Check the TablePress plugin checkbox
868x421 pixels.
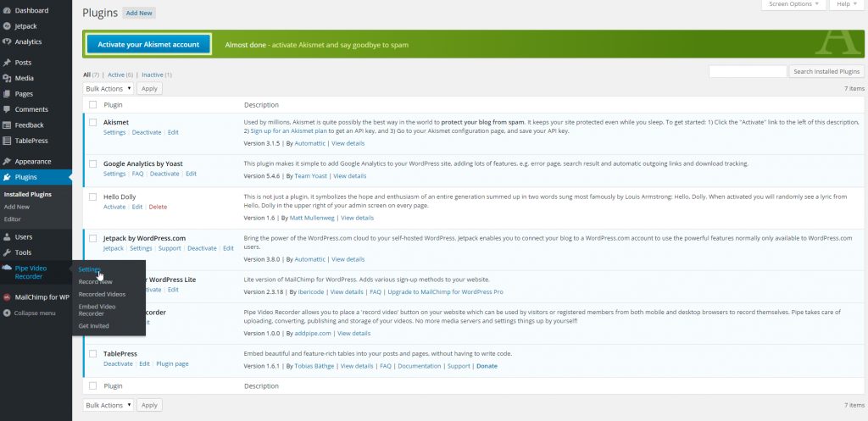[92, 353]
